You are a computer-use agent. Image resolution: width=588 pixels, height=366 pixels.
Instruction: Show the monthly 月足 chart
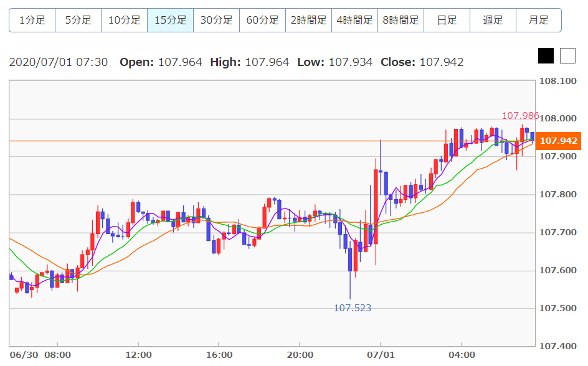click(539, 20)
